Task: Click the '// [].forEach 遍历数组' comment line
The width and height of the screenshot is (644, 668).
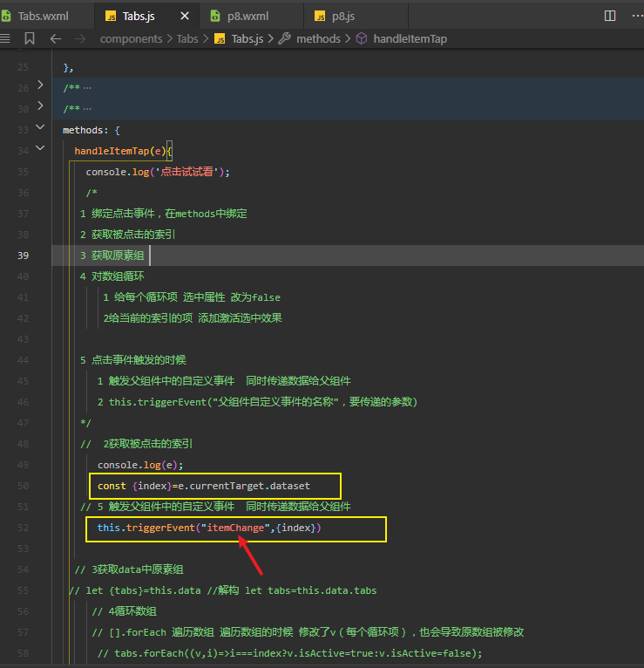Action: 308,631
